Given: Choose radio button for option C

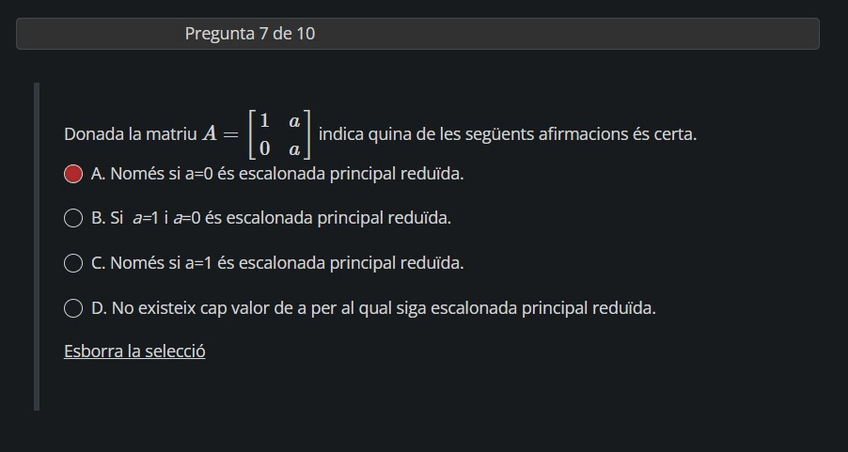Looking at the screenshot, I should pos(73,263).
